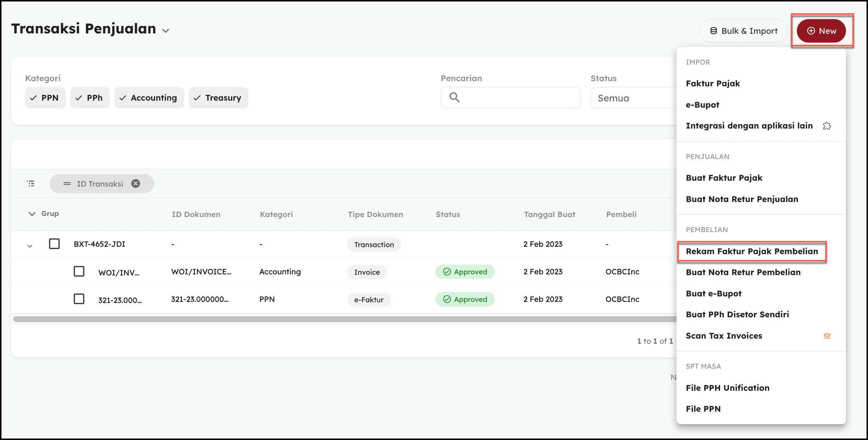Select File PPH Unification
868x440 pixels.
point(727,388)
